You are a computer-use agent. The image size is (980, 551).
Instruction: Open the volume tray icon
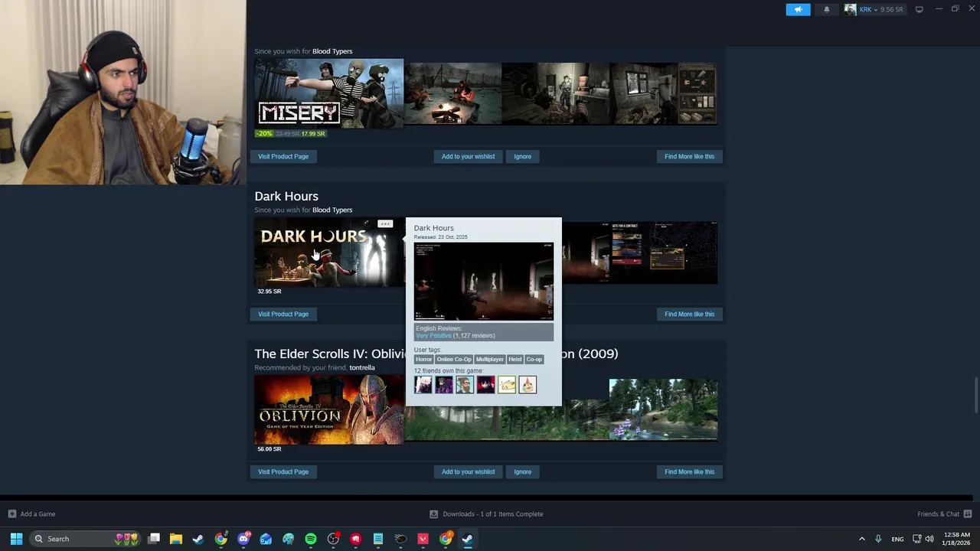[929, 539]
